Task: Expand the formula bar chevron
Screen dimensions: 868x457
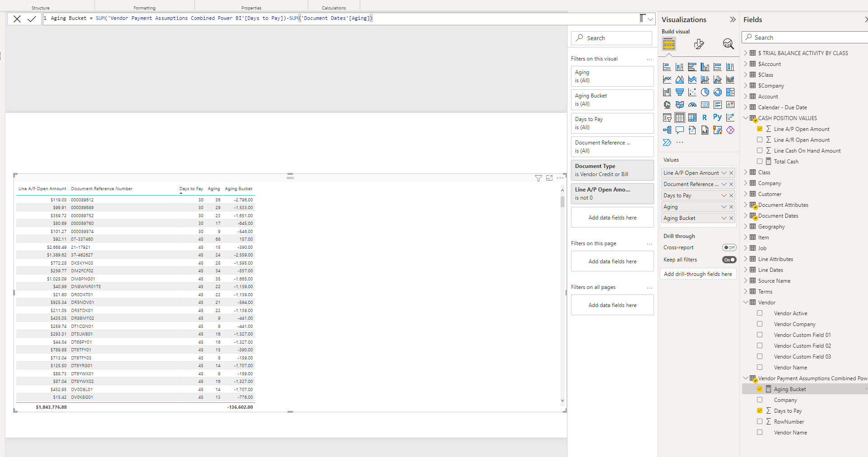Action: click(650, 19)
